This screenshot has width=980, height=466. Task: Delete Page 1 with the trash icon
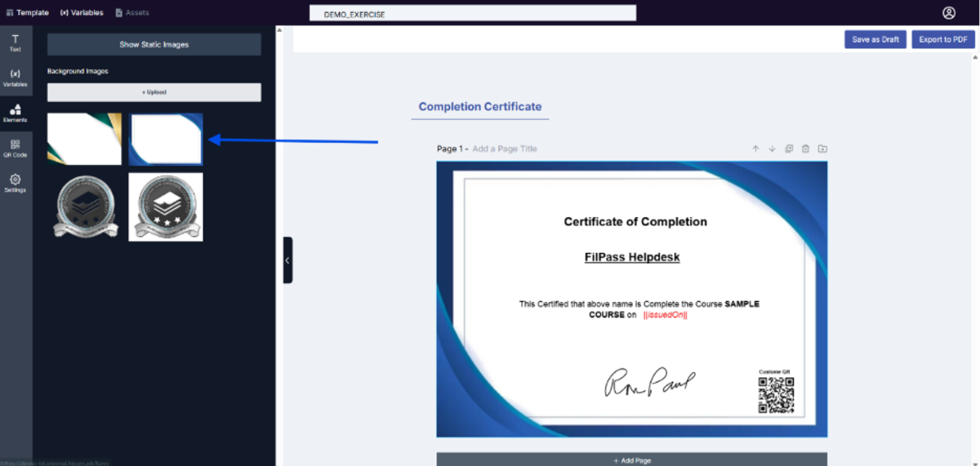[x=805, y=149]
